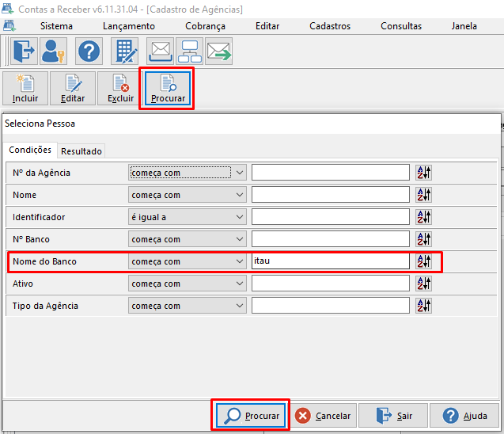
Task: Open the Sistema menu
Action: (56, 26)
